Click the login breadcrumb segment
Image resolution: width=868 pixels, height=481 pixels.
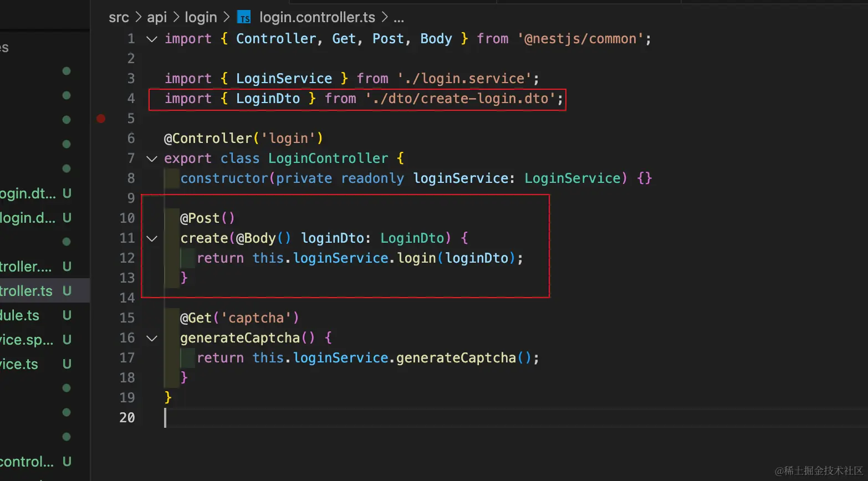201,18
